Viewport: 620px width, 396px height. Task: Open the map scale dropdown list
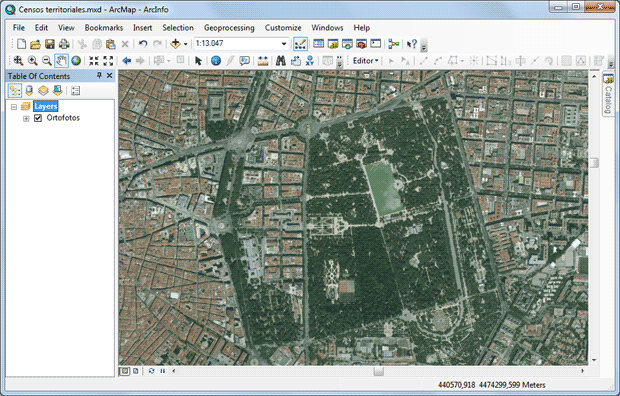(284, 44)
